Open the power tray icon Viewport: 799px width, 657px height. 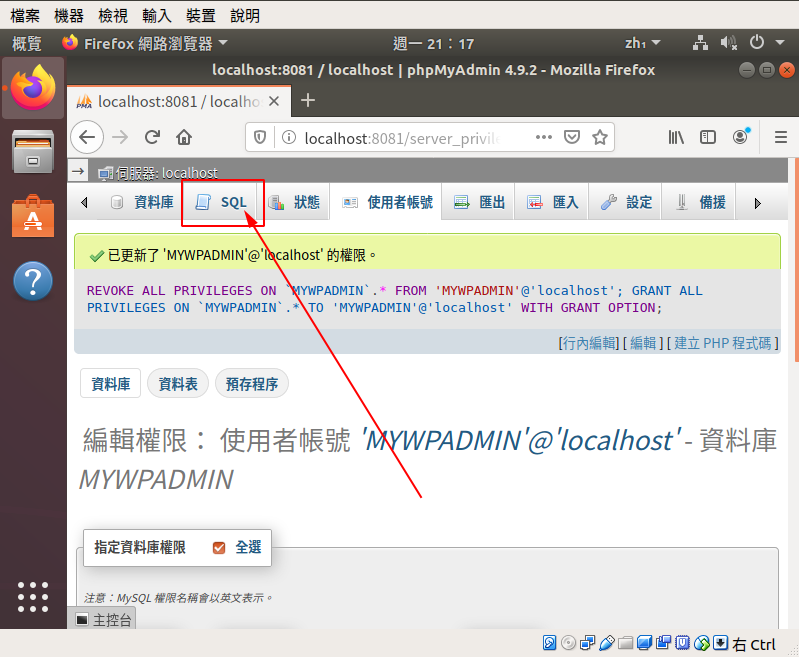[757, 42]
